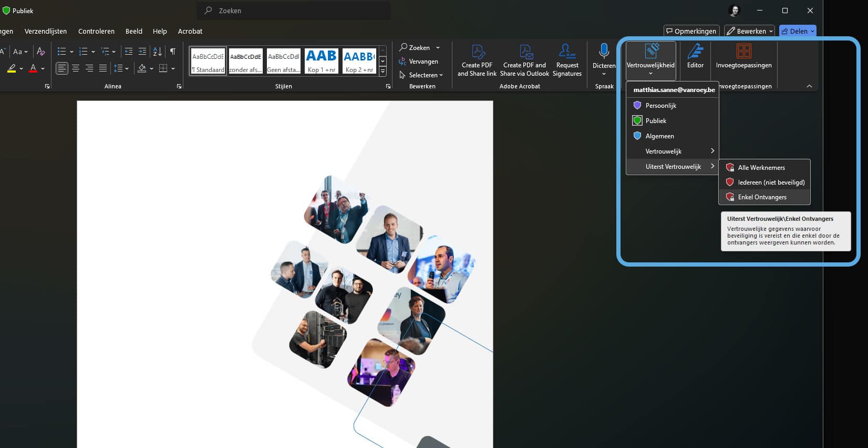The width and height of the screenshot is (868, 448).
Task: Open font color dropdown arrow
Action: click(43, 69)
